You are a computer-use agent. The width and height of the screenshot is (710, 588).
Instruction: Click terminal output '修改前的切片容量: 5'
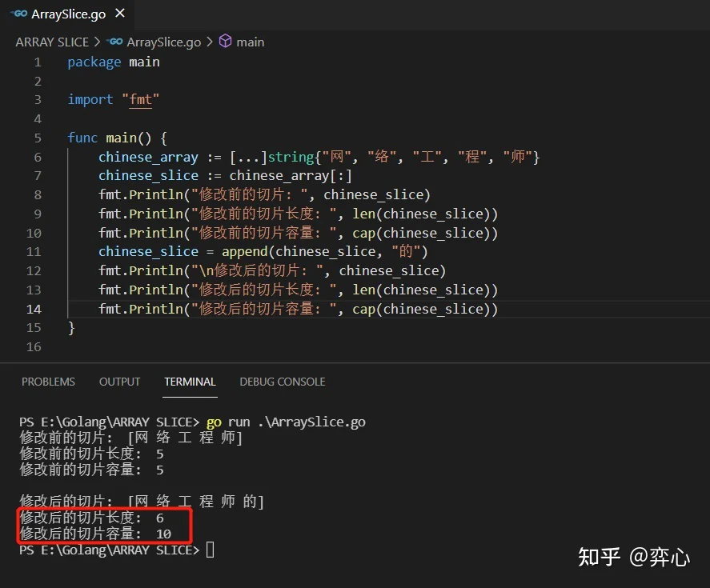(91, 470)
